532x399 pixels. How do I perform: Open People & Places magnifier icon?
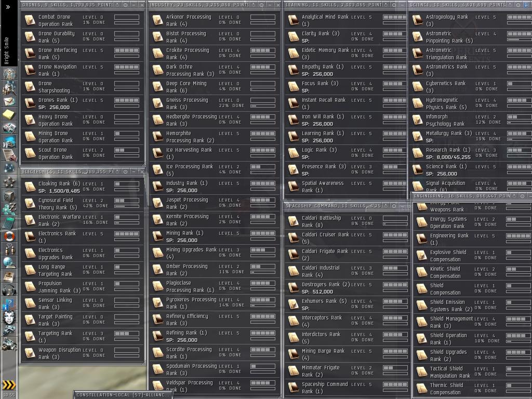click(x=9, y=88)
